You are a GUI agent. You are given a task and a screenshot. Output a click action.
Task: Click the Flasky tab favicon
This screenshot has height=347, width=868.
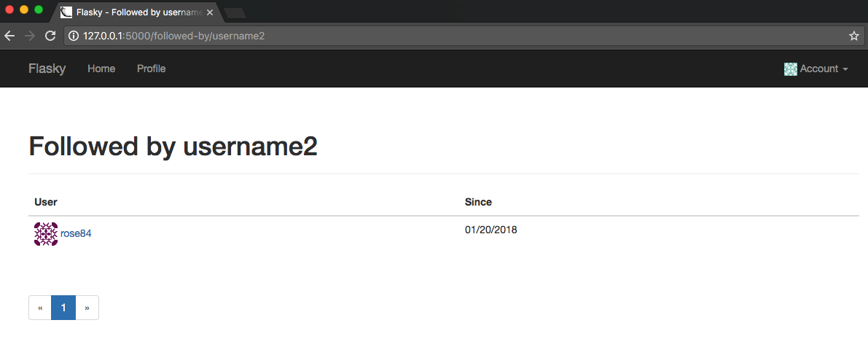tap(66, 12)
